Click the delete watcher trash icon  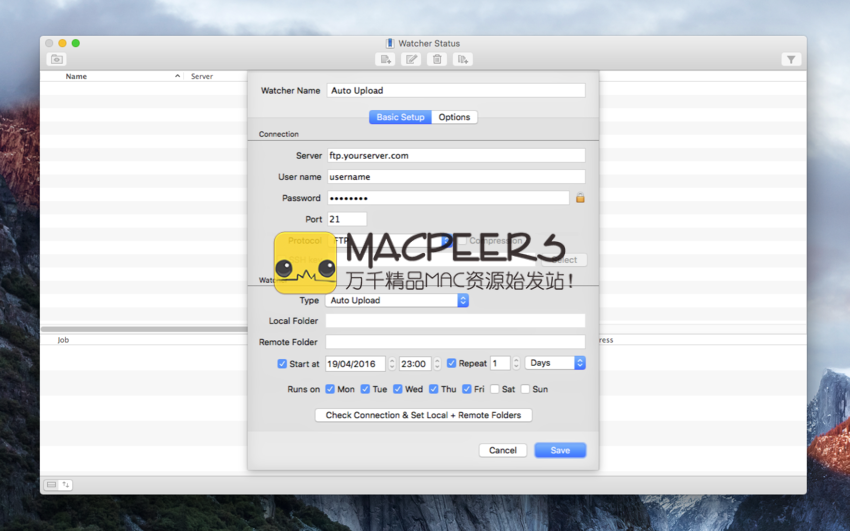[437, 60]
